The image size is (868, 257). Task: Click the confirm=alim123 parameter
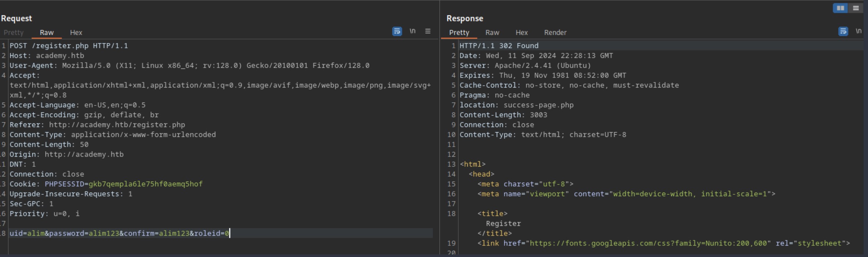pyautogui.click(x=157, y=234)
